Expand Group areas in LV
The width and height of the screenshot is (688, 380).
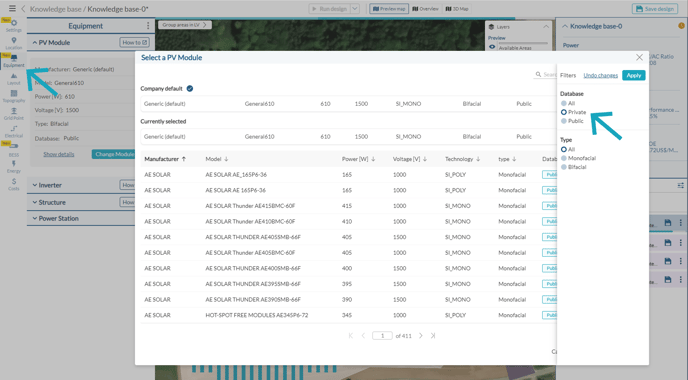point(185,25)
